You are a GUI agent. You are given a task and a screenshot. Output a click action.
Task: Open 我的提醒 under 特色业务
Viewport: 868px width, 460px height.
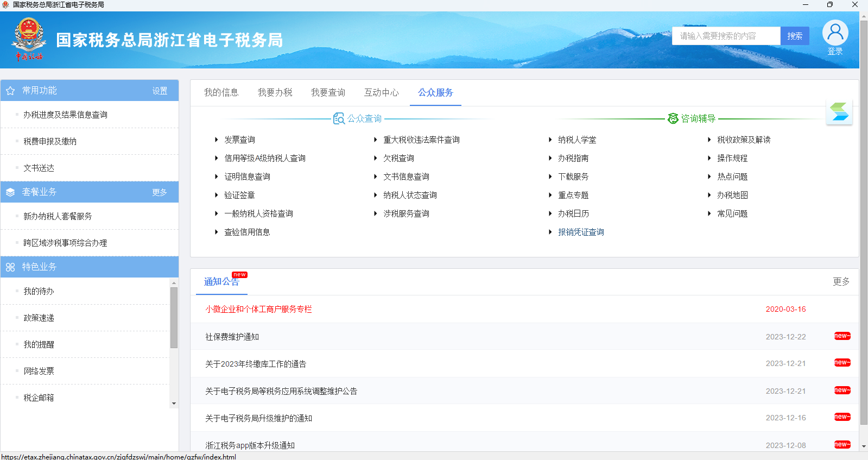(39, 344)
